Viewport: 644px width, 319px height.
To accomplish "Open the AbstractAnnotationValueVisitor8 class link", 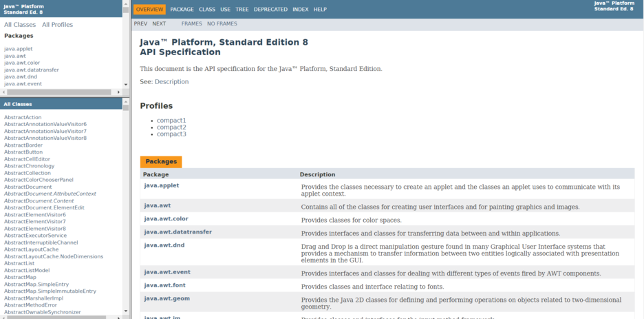I will coord(45,138).
